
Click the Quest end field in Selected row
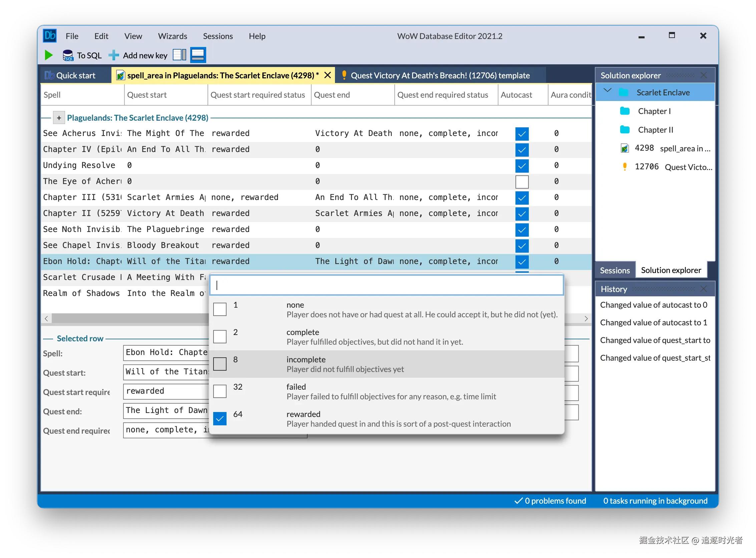coord(166,410)
